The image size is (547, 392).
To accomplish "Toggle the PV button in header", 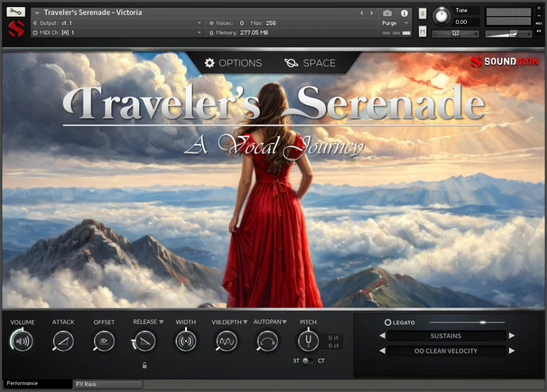I will (539, 32).
